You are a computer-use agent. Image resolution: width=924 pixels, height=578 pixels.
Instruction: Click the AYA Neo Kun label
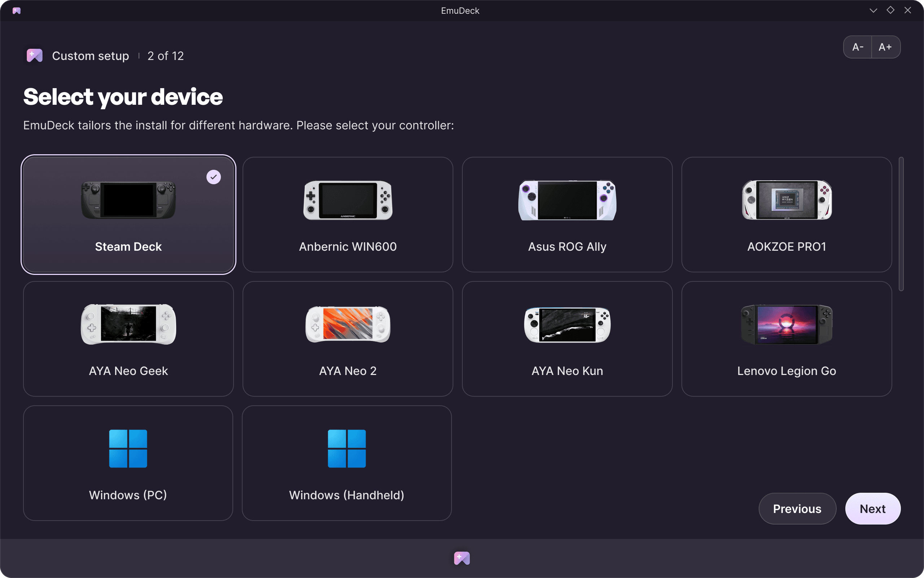[x=567, y=371]
